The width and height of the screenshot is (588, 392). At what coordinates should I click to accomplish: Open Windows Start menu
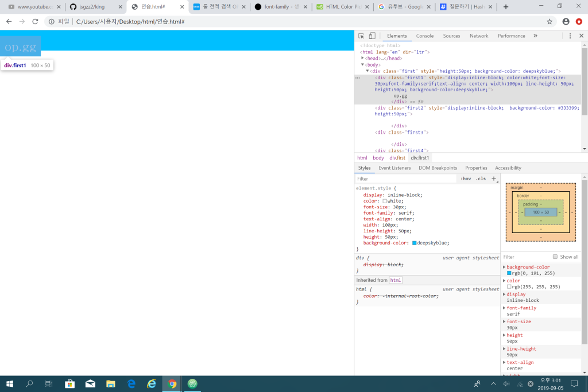10,384
